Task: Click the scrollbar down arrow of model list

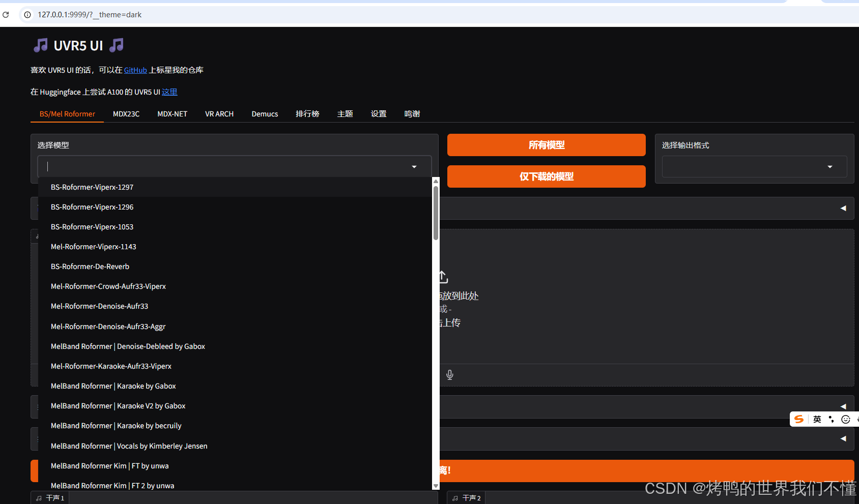Action: (x=436, y=486)
